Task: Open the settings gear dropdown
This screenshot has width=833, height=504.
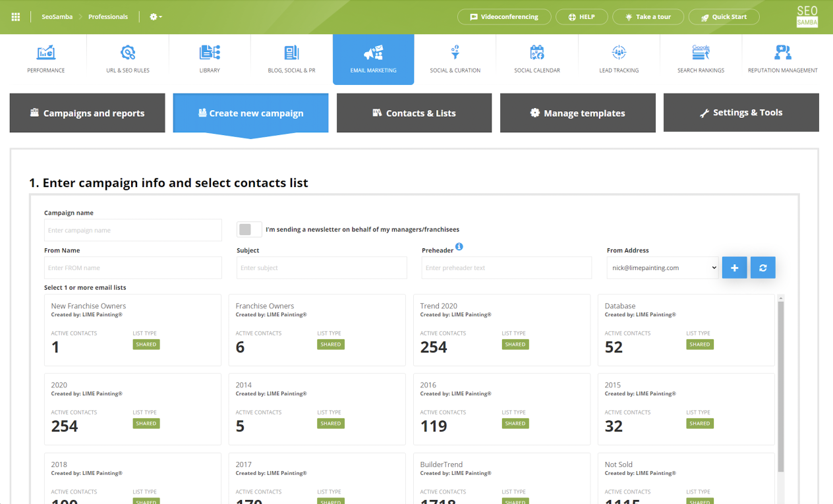Action: pyautogui.click(x=156, y=17)
